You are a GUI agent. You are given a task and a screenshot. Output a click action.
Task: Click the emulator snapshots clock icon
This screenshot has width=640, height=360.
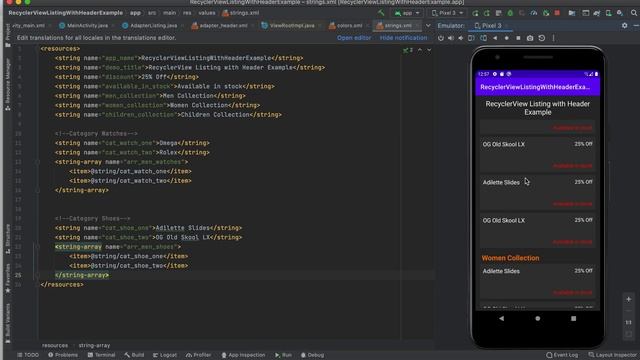pyautogui.click(x=542, y=38)
